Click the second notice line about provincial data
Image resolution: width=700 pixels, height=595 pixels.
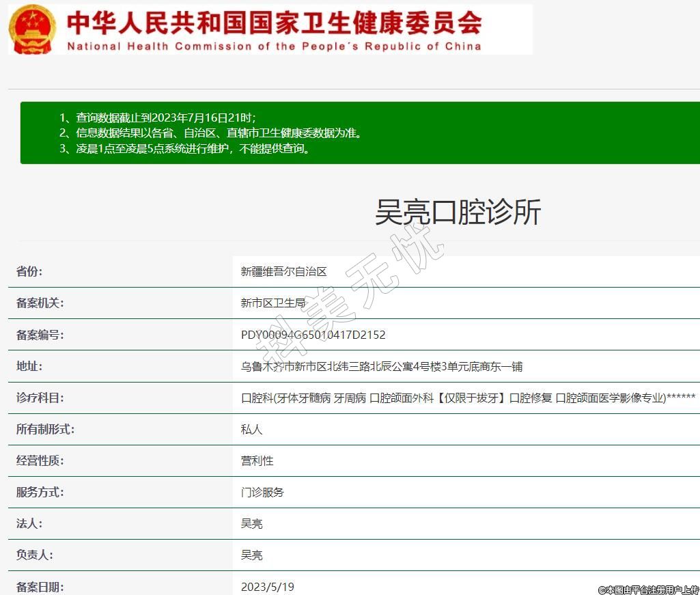coord(210,133)
